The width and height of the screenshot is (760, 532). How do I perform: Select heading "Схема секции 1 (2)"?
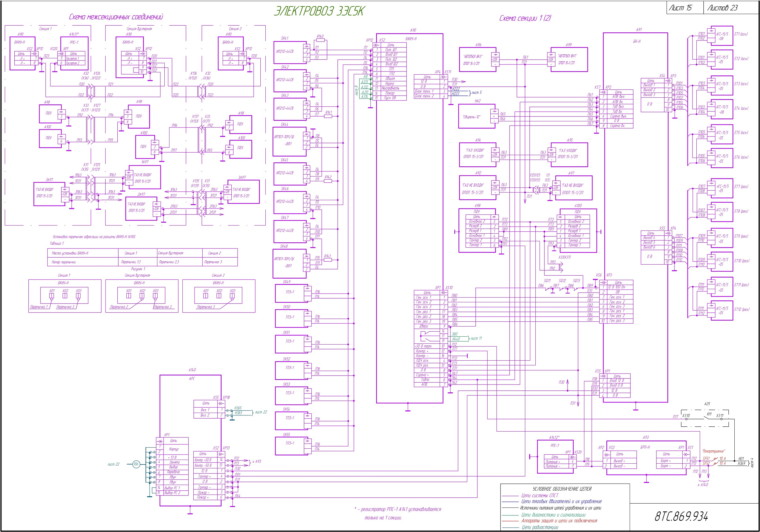pos(525,18)
